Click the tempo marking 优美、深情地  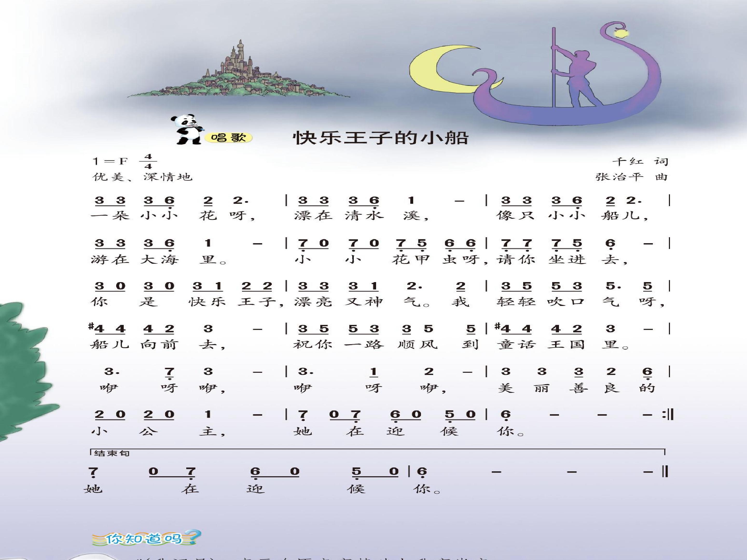(x=142, y=177)
